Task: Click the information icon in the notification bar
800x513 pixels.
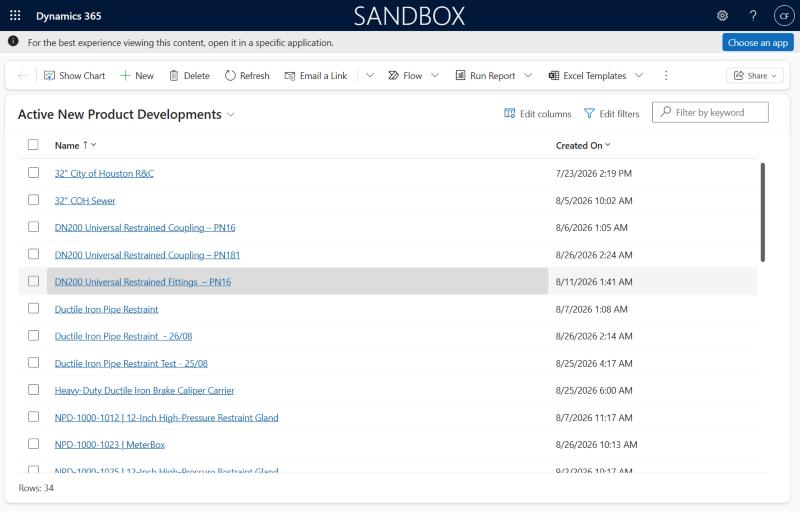Action: pos(13,41)
